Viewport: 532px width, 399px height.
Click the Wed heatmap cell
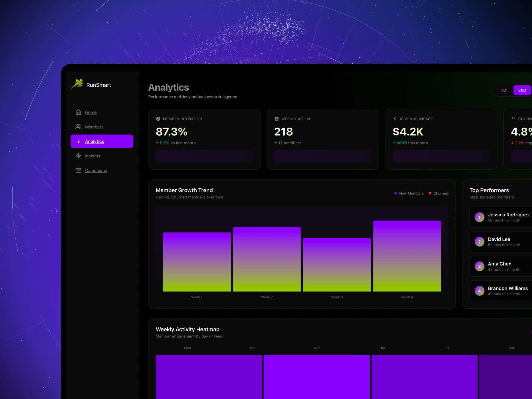tap(316, 377)
